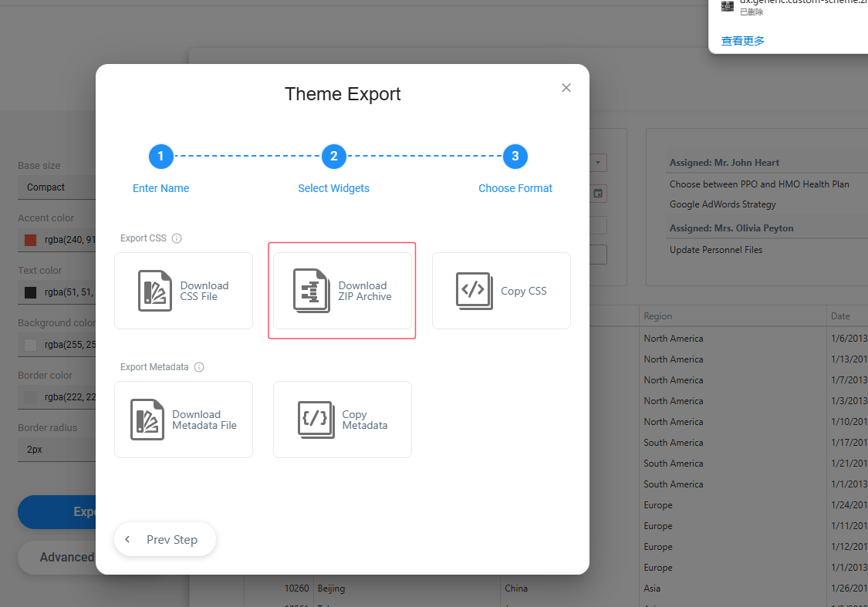This screenshot has width=868, height=607.
Task: Click date cell 1/6/2013
Action: (x=849, y=339)
